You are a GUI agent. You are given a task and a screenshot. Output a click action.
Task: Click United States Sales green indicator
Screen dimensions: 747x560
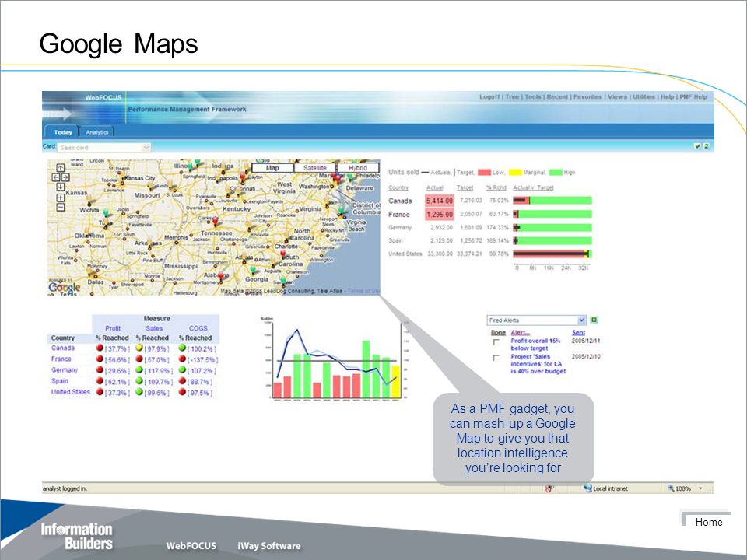pyautogui.click(x=139, y=391)
